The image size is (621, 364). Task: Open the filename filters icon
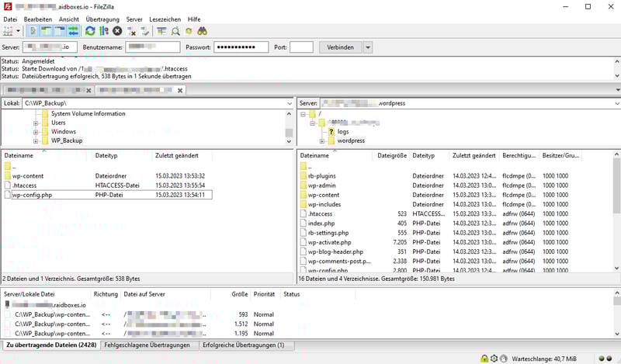tap(162, 31)
